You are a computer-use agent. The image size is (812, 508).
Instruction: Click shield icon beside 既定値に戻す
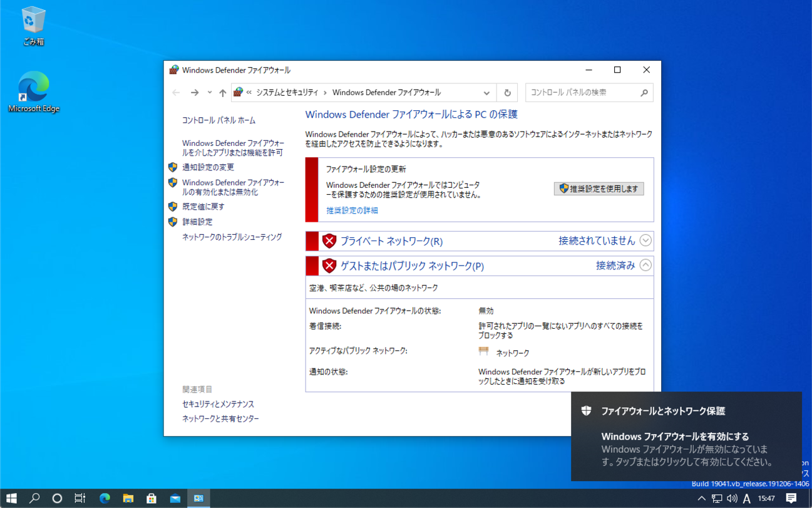tap(173, 207)
